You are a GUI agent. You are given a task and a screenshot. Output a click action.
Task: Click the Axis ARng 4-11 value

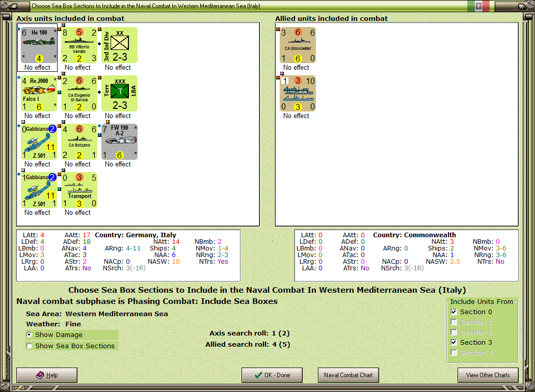133,248
